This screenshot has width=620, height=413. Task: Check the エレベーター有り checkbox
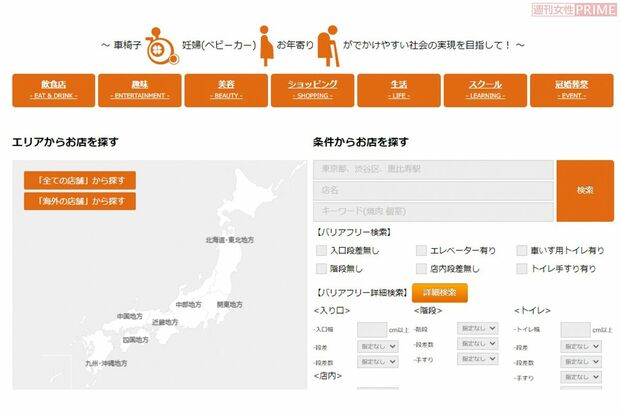click(422, 250)
